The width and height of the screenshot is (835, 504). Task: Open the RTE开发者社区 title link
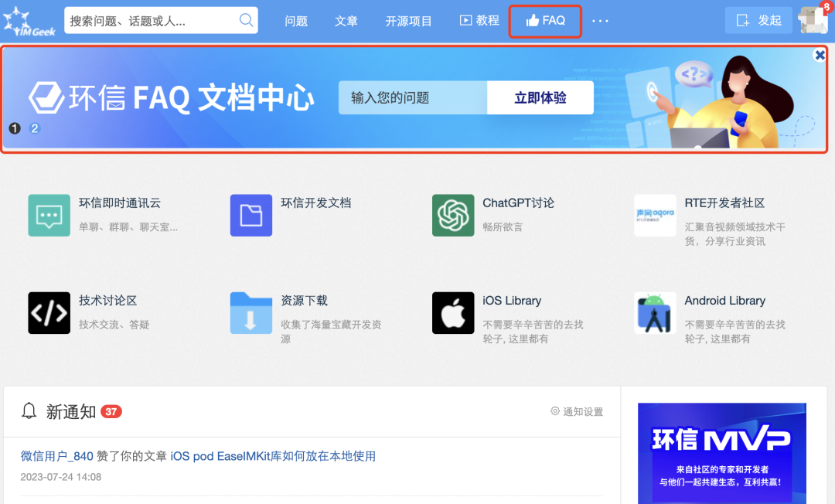tap(724, 203)
